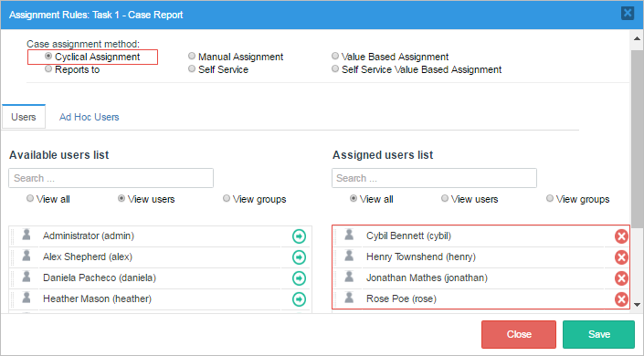This screenshot has width=644, height=356.
Task: Save the assignment rules
Action: coord(599,334)
